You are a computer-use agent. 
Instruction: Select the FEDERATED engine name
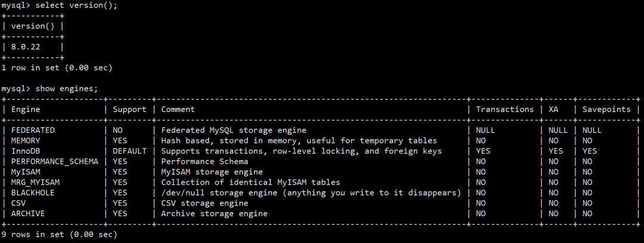[33, 130]
